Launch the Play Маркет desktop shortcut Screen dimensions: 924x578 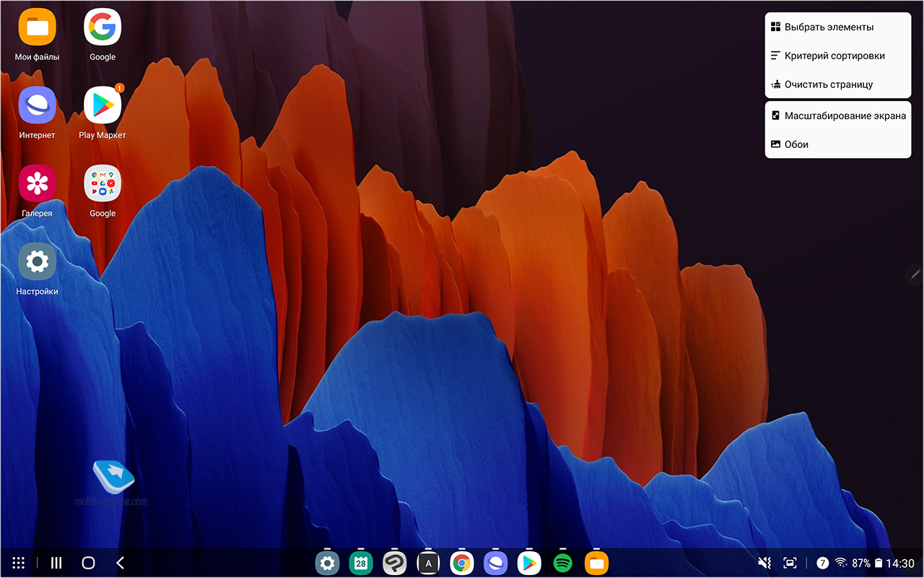[103, 106]
